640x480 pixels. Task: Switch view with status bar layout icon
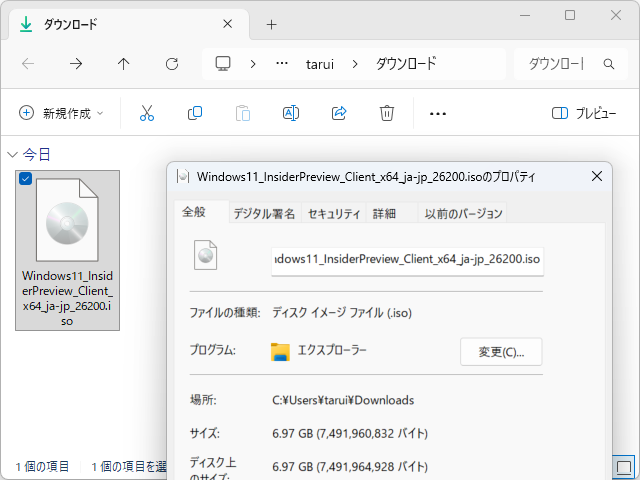click(x=624, y=467)
